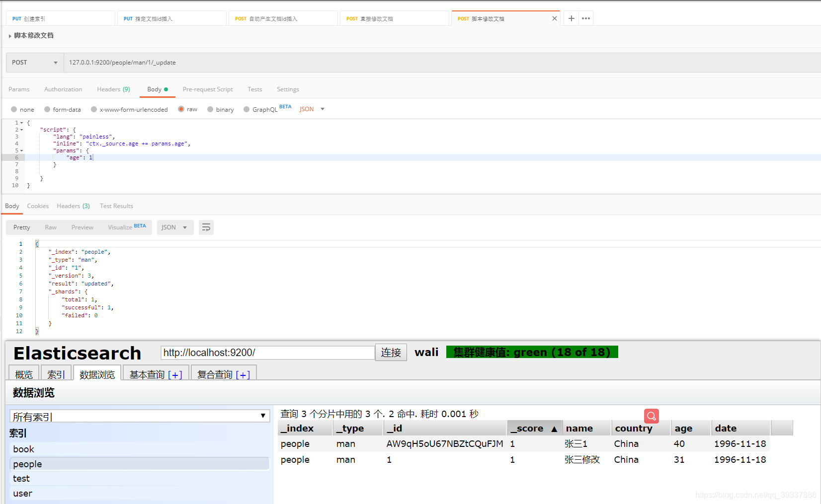Viewport: 821px width, 504px height.
Task: Open the Authorization tab
Action: (x=63, y=89)
